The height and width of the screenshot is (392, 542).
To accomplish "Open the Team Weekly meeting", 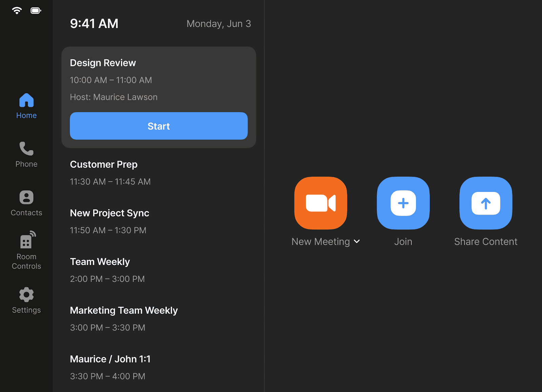I will click(x=100, y=262).
